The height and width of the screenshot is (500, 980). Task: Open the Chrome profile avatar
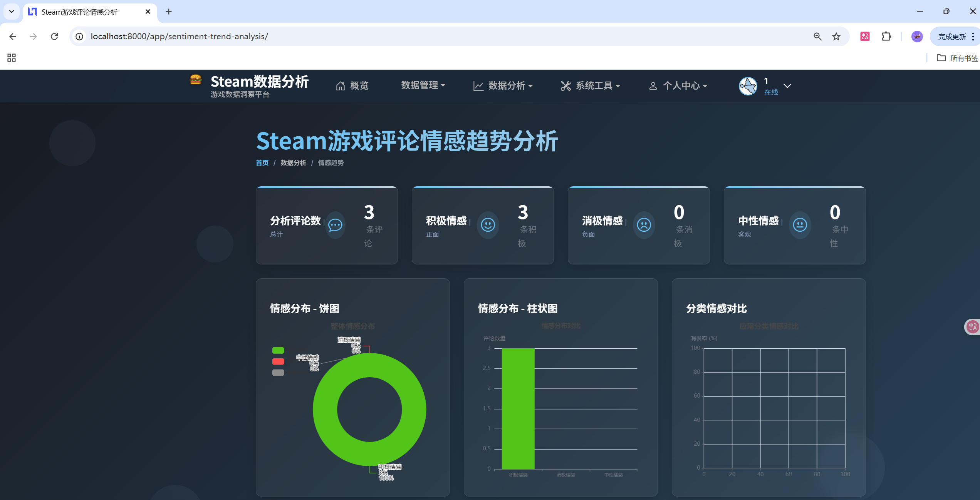917,37
